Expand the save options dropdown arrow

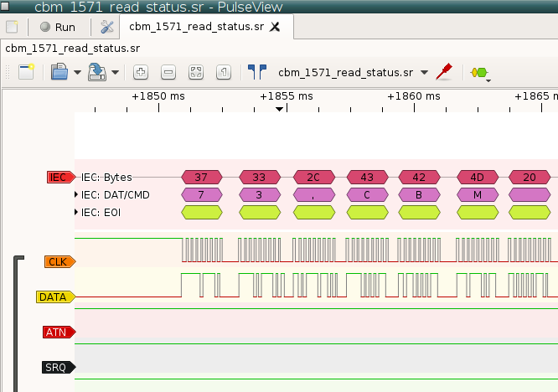115,73
